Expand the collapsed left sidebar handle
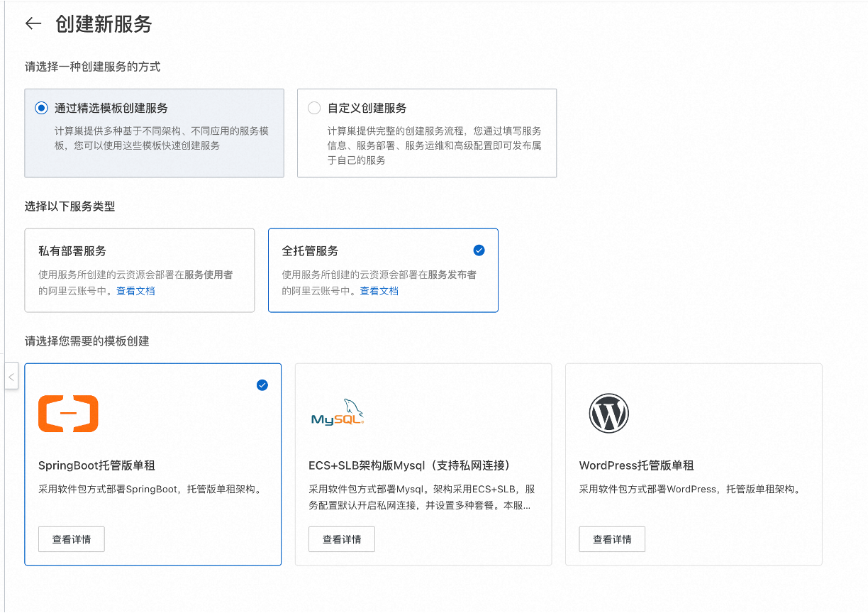868x613 pixels. pos(11,377)
